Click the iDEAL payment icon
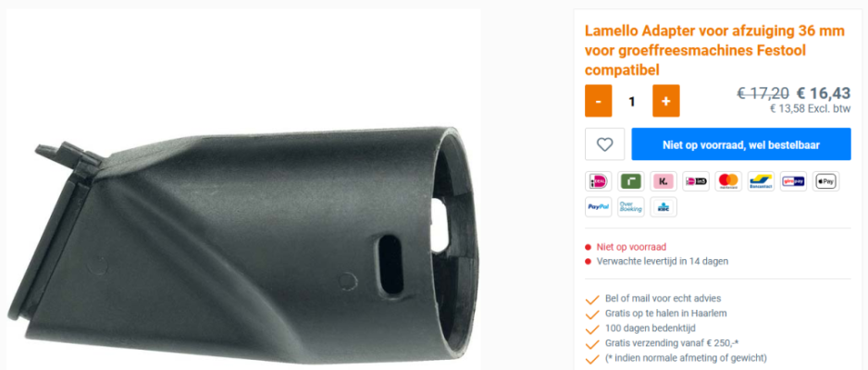This screenshot has height=370, width=868. tap(599, 181)
